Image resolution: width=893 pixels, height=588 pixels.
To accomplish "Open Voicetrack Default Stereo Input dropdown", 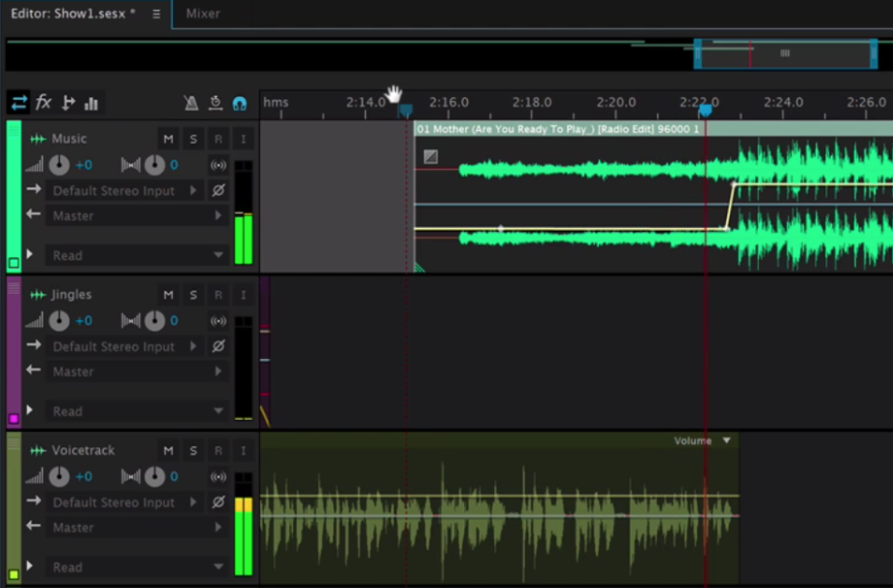I will point(125,503).
